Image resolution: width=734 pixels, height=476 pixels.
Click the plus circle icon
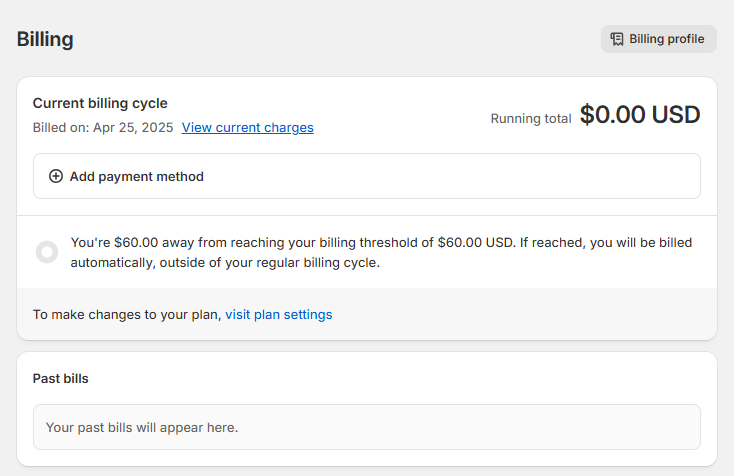pos(56,177)
